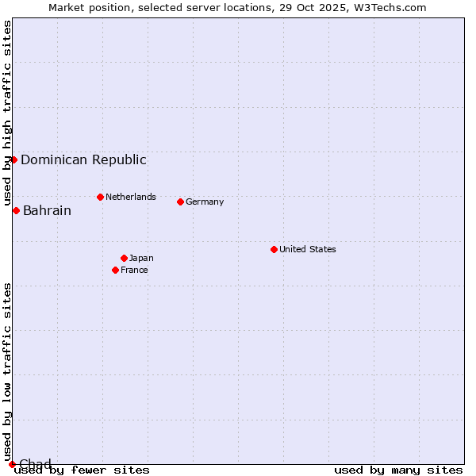Click the red dot for Dominican Republic
476x476 pixels.
(13, 159)
